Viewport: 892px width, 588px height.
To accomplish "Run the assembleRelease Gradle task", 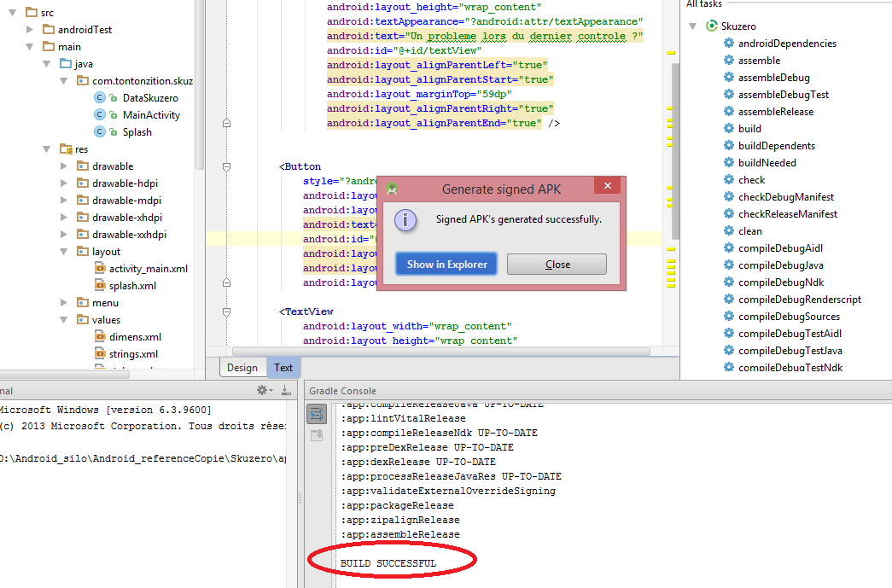I will click(775, 112).
